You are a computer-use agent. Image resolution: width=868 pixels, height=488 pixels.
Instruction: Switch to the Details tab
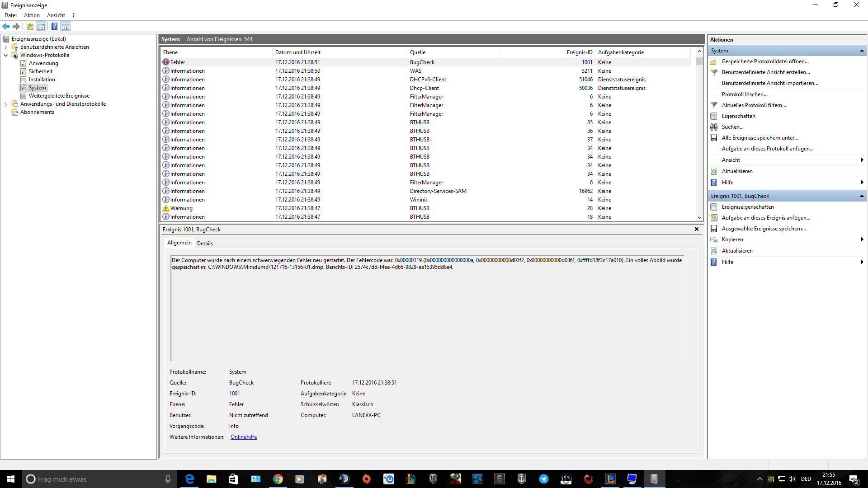(x=205, y=243)
